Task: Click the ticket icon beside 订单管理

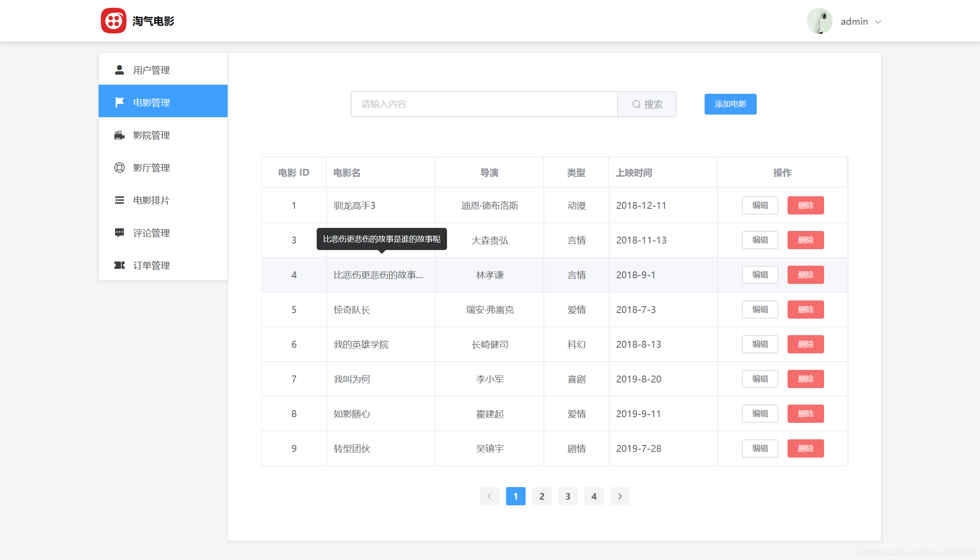Action: click(x=119, y=265)
